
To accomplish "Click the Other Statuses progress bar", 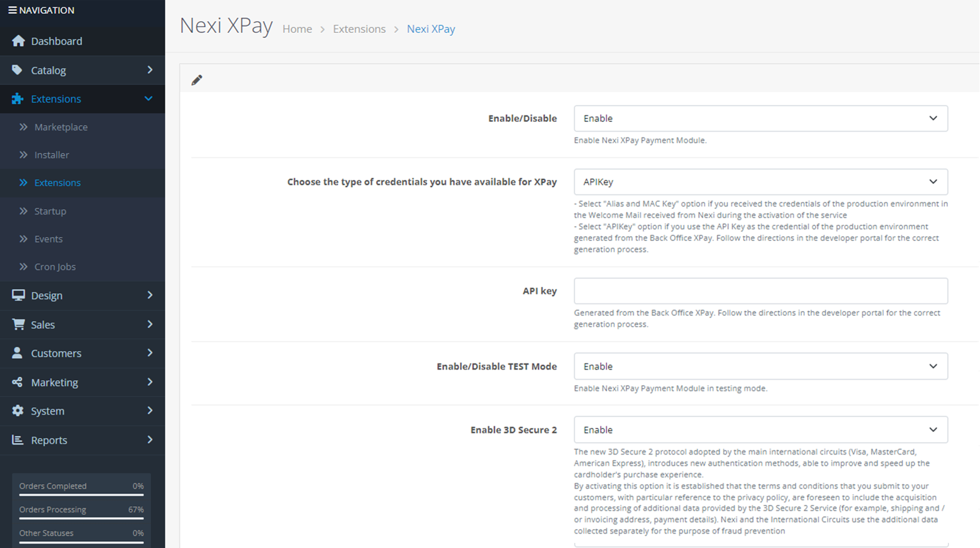I will [x=81, y=541].
